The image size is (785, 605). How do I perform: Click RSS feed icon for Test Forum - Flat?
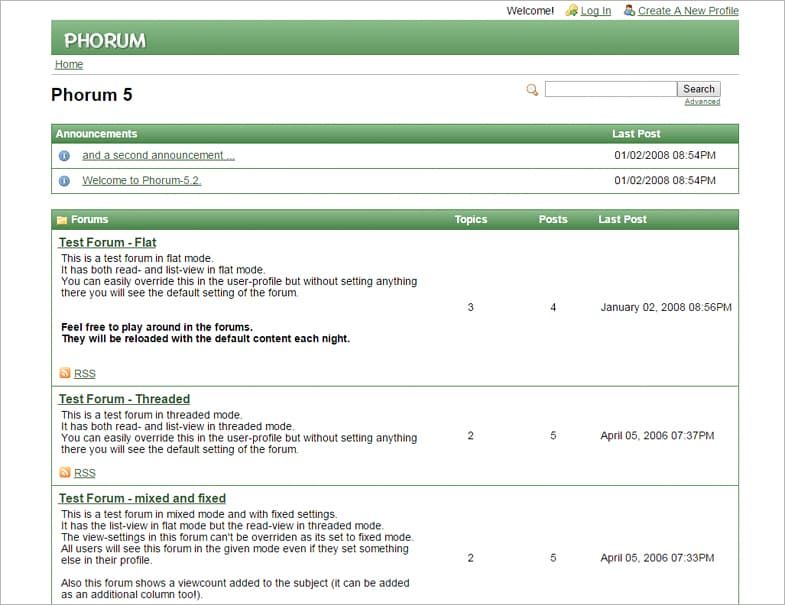pos(65,373)
